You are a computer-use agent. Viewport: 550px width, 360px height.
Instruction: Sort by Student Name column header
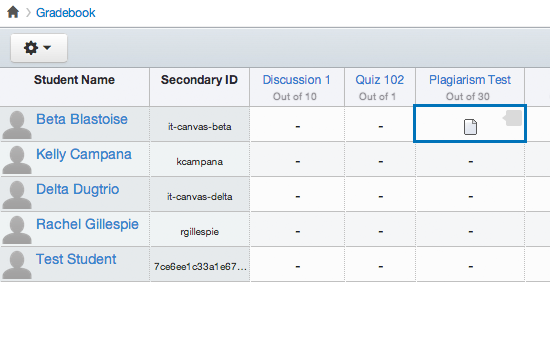click(x=74, y=80)
